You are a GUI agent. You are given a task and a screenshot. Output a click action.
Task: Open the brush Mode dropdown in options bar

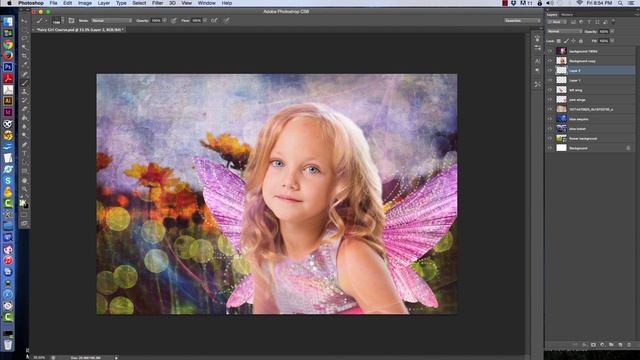click(112, 20)
